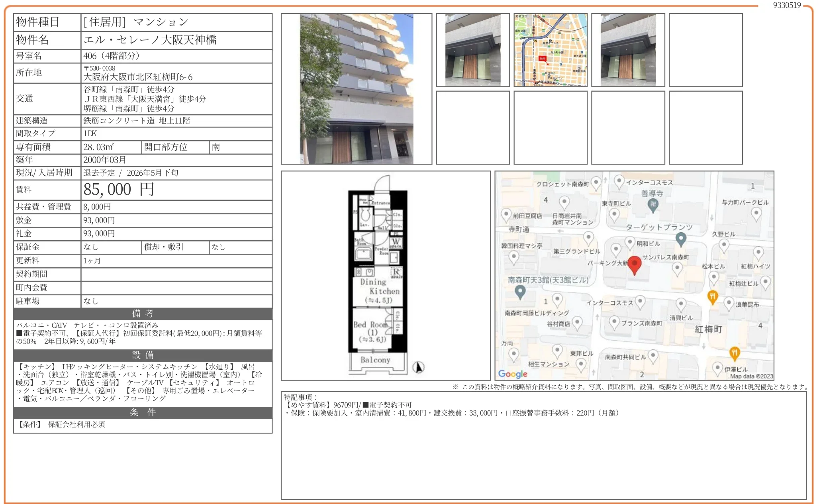Click the property ID 9330519 at top right
819x504 pixels.
(x=786, y=5)
